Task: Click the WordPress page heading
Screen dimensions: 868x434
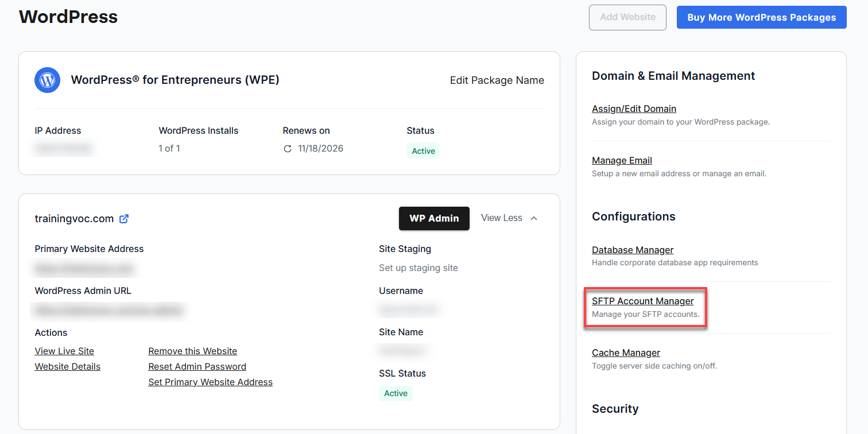Action: coord(68,17)
